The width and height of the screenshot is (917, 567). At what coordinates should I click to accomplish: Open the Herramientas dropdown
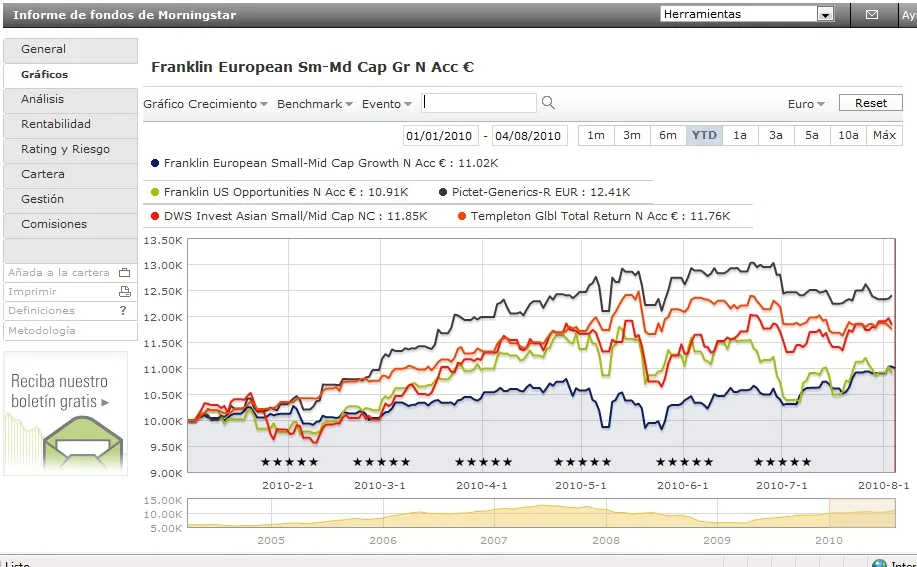[x=748, y=14]
